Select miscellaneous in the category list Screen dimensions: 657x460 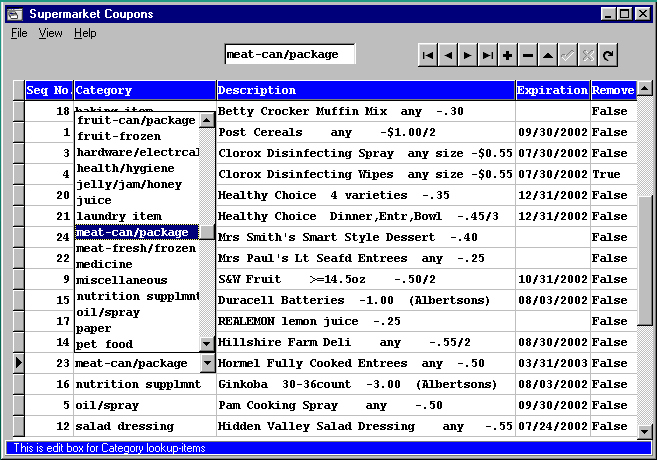click(137, 280)
